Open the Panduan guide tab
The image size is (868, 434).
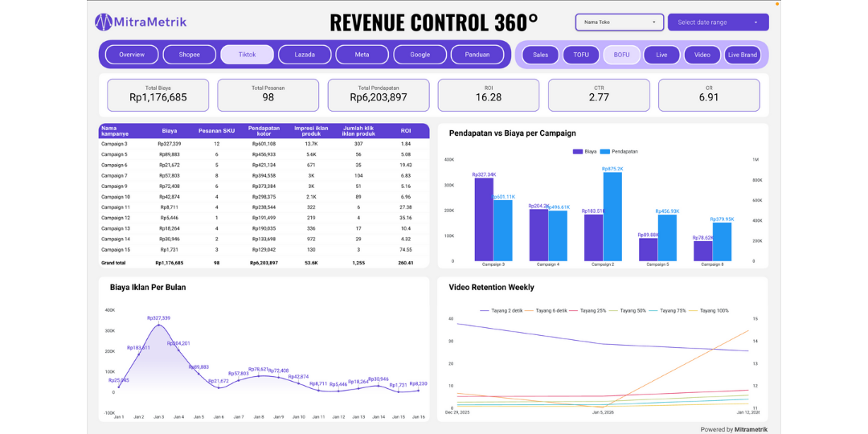[x=477, y=55]
